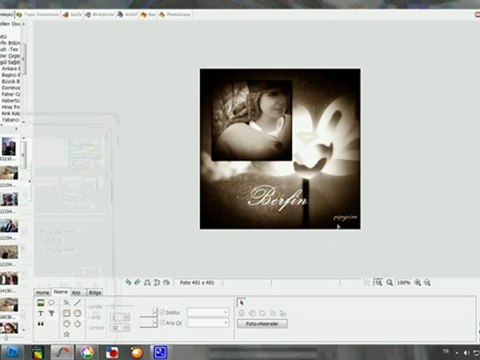Image resolution: width=480 pixels, height=360 pixels.
Task: Select the Faber folder in tree
Action: (11, 94)
